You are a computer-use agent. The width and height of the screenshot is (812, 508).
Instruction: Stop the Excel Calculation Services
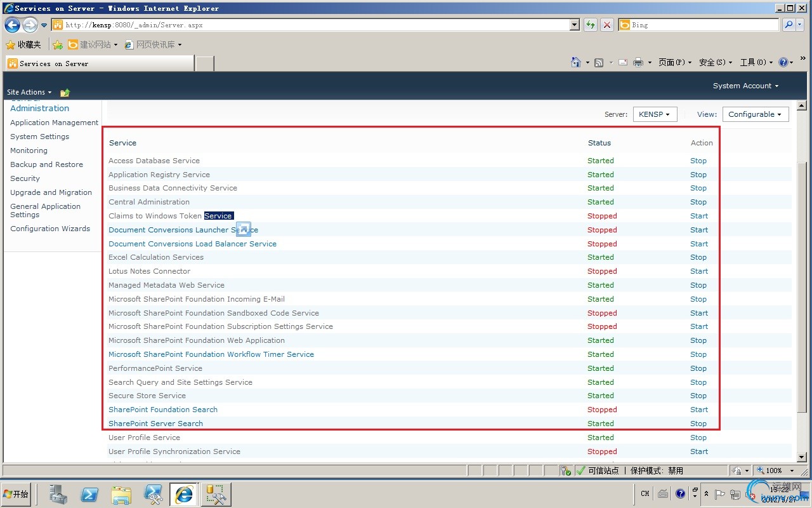pos(698,257)
